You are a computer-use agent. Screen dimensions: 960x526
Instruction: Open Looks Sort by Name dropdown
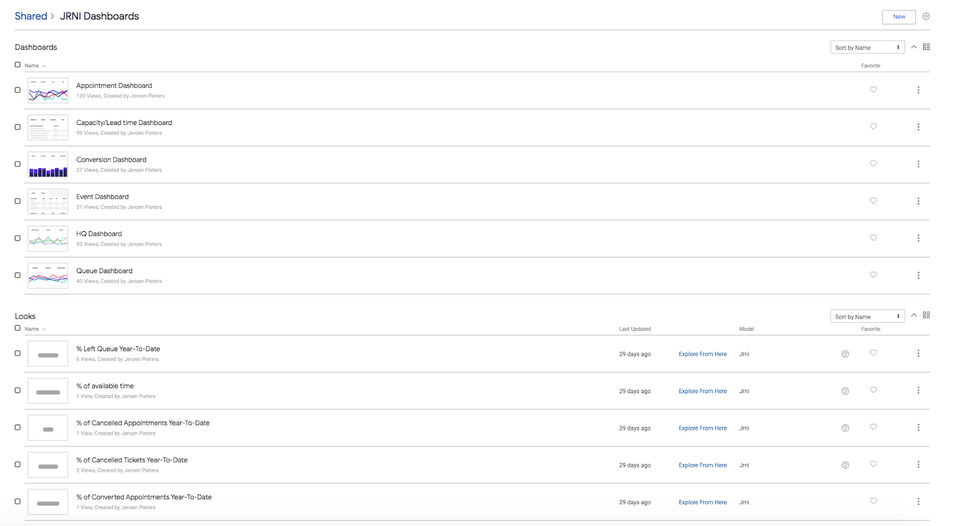click(x=867, y=316)
